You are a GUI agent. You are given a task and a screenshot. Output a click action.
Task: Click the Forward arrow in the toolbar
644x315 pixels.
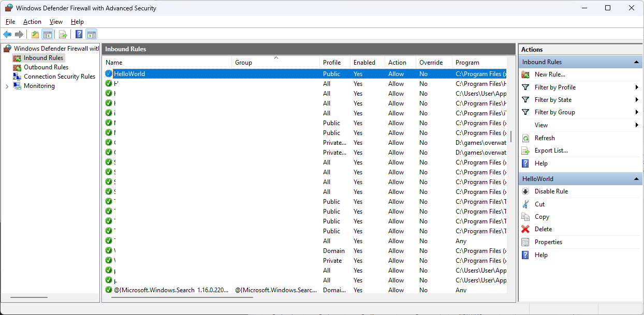(x=19, y=35)
